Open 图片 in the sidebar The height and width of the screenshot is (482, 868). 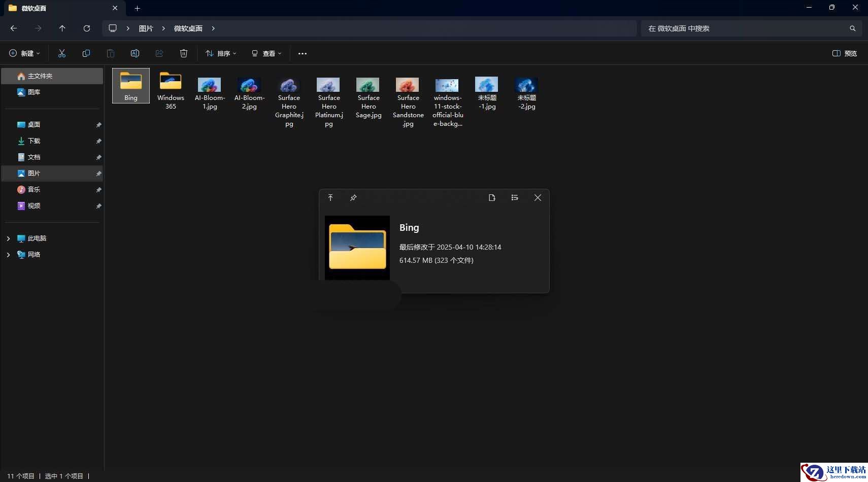[52, 174]
